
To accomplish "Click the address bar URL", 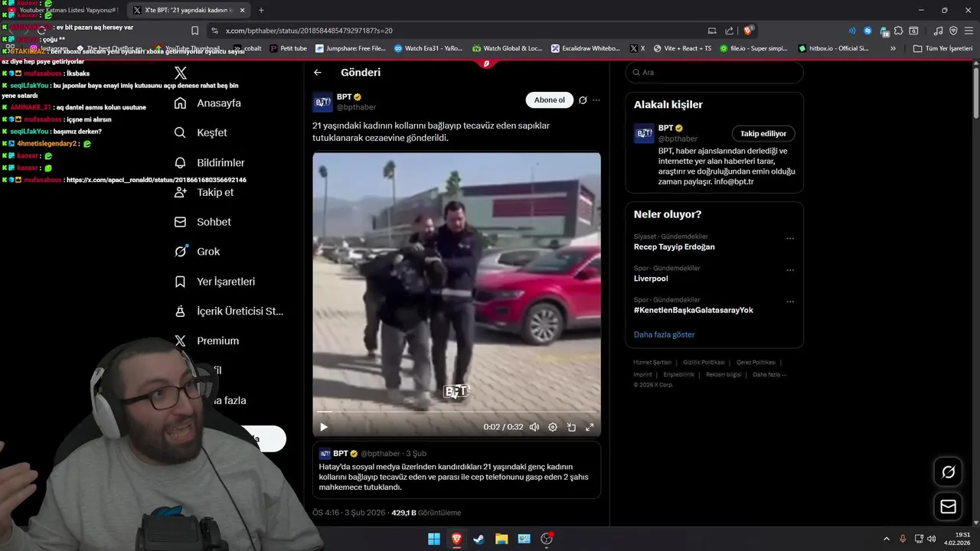I will click(x=309, y=31).
